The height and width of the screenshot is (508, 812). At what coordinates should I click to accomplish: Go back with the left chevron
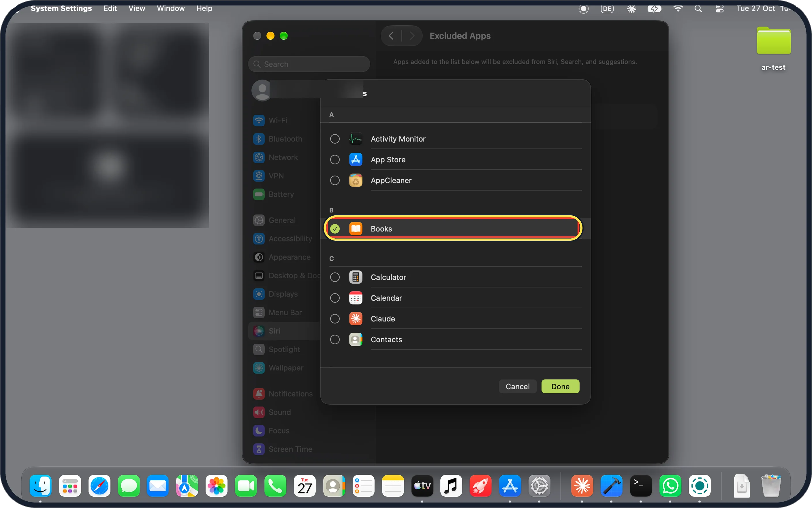click(391, 36)
